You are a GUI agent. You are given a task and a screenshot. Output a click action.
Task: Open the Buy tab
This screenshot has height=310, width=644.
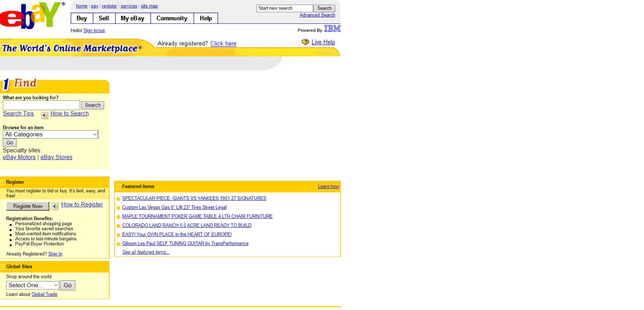point(82,18)
